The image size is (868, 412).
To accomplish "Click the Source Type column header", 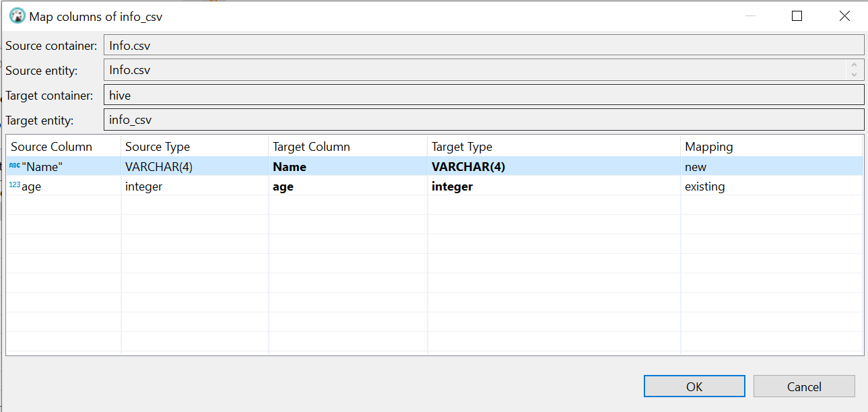I will pyautogui.click(x=157, y=146).
